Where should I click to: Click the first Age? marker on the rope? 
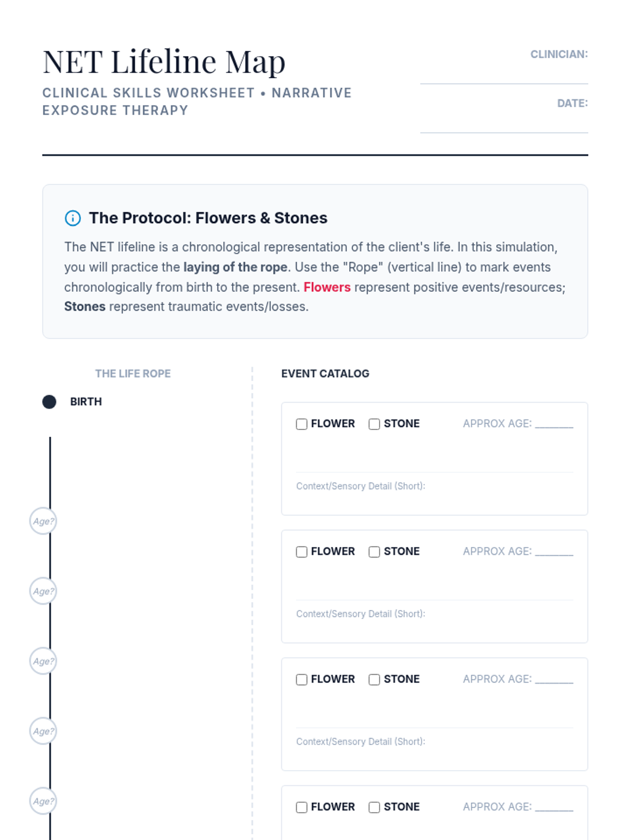[43, 521]
